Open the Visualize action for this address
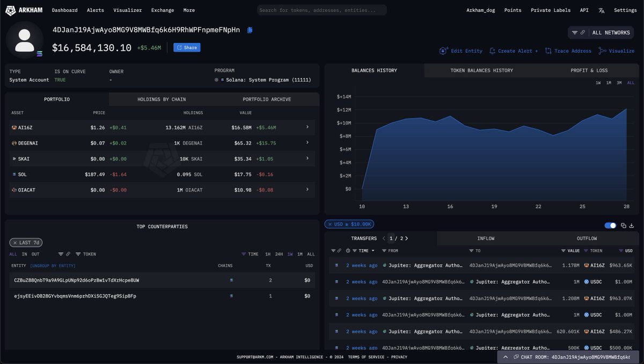This screenshot has height=364, width=644. pyautogui.click(x=617, y=51)
